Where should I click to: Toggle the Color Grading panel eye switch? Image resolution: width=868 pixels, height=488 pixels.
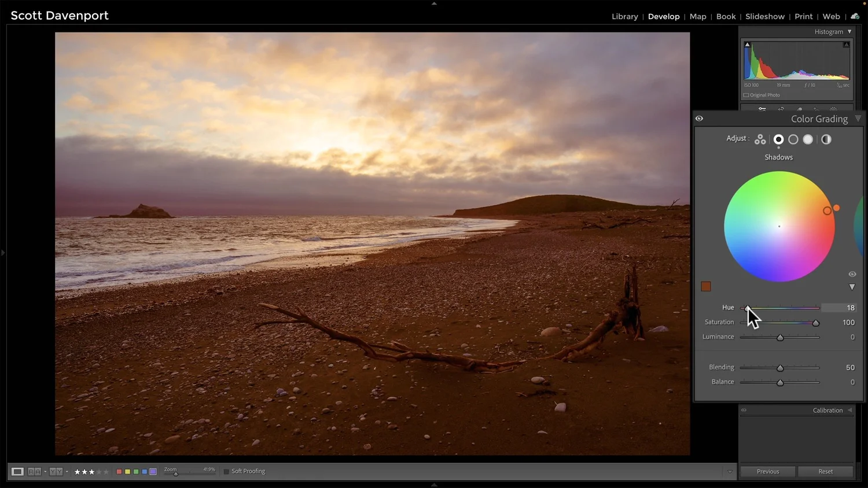coord(699,118)
